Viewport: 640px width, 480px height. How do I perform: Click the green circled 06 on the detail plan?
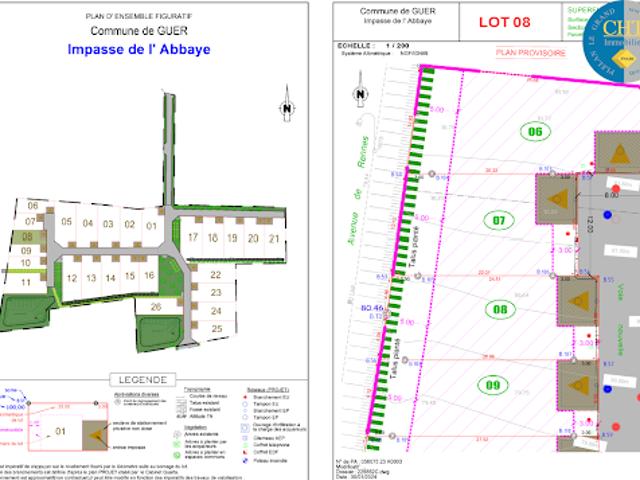click(536, 131)
